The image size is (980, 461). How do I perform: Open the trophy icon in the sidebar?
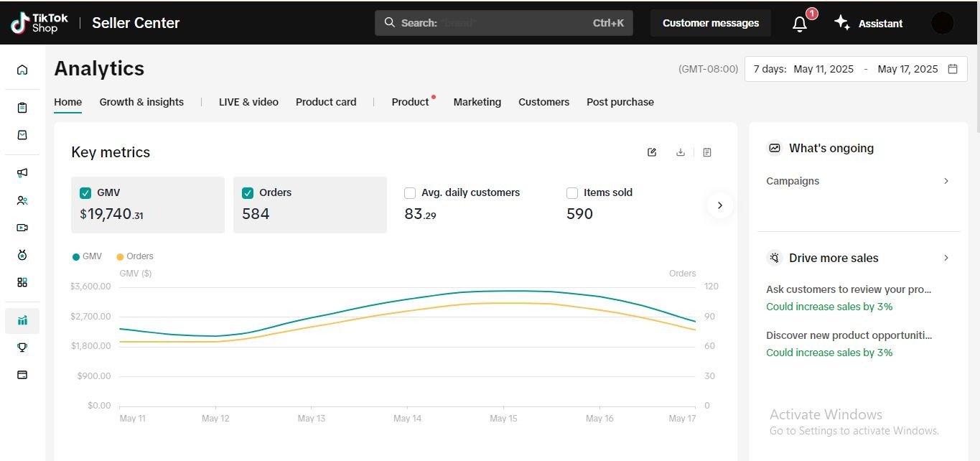(22, 348)
